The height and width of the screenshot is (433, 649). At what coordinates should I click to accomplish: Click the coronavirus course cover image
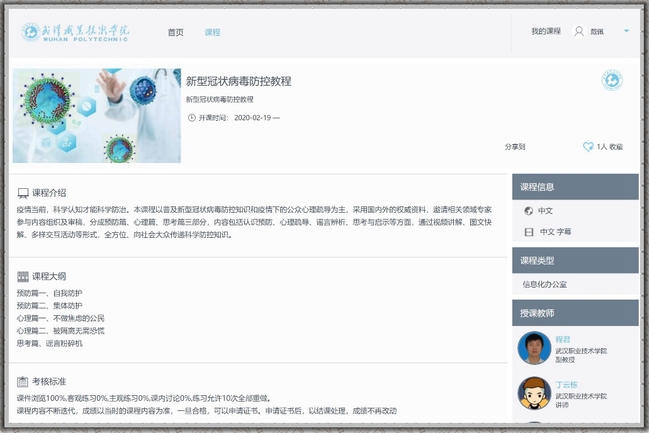click(x=97, y=115)
